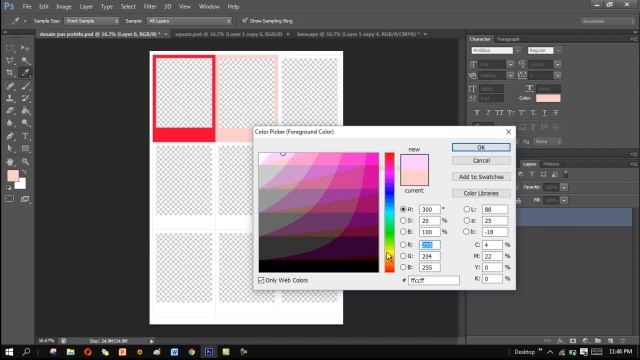Uncheck Only Web Colors checkbox
Viewport: 640px width, 360px height.
(x=261, y=280)
